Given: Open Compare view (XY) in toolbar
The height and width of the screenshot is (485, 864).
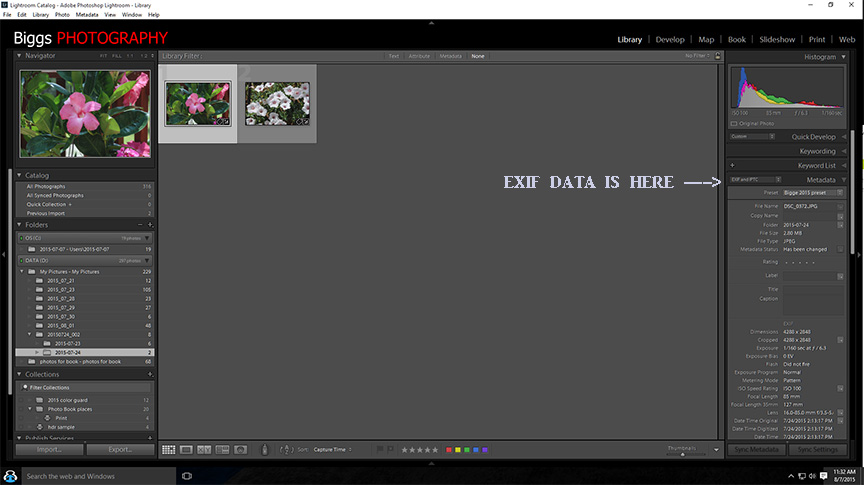Looking at the screenshot, I should point(204,450).
